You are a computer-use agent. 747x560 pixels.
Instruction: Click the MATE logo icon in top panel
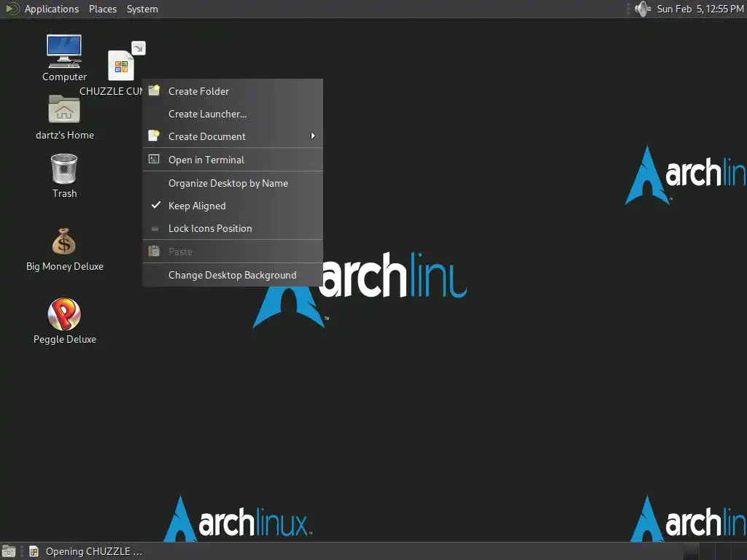pos(12,9)
